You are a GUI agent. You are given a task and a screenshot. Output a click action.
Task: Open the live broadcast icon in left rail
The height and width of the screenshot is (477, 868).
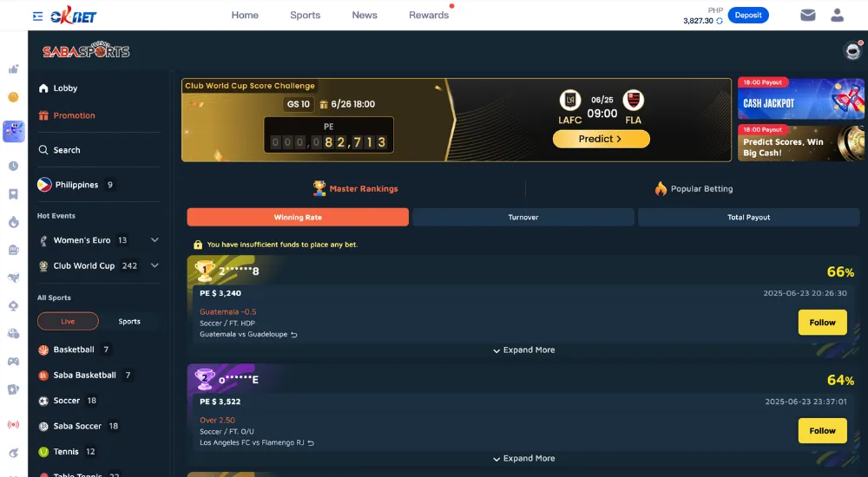(13, 424)
